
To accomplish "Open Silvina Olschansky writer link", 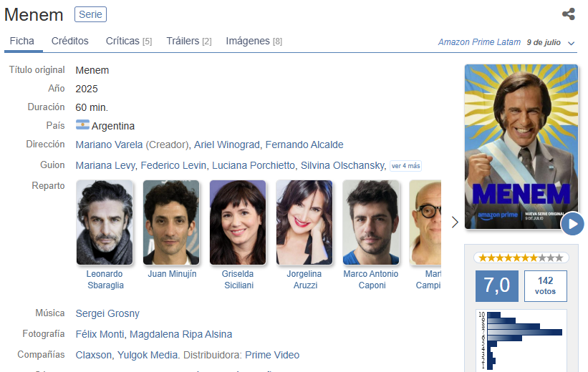I will (343, 165).
